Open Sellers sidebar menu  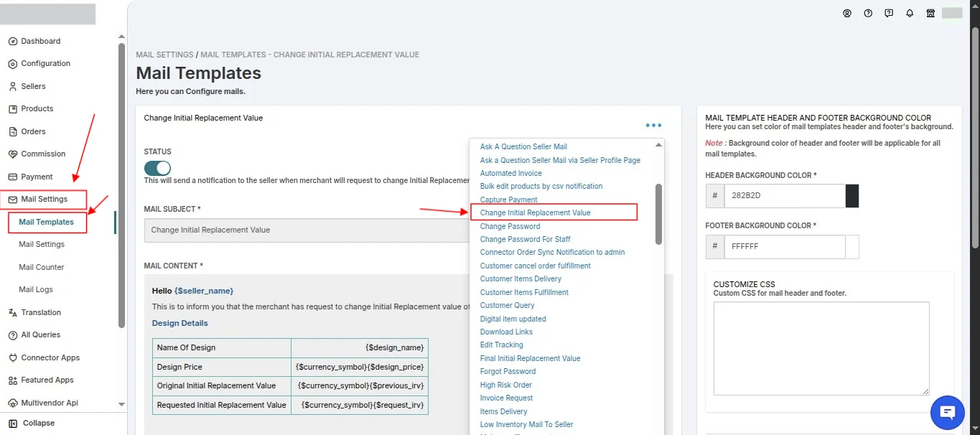click(33, 87)
